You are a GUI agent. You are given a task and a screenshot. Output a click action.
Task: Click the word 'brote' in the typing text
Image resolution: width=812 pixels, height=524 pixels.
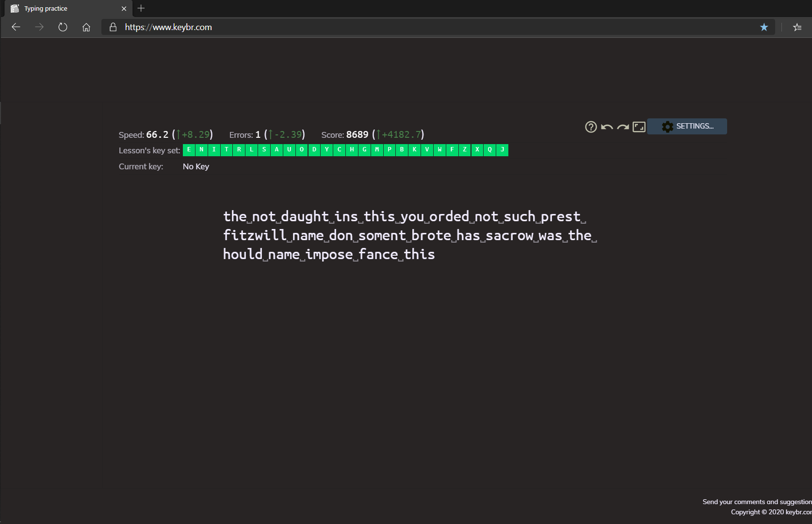pyautogui.click(x=431, y=235)
